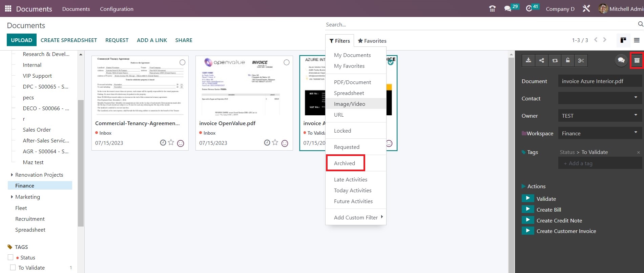This screenshot has height=273, width=644.
Task: Open the Company D switcher
Action: tap(560, 9)
